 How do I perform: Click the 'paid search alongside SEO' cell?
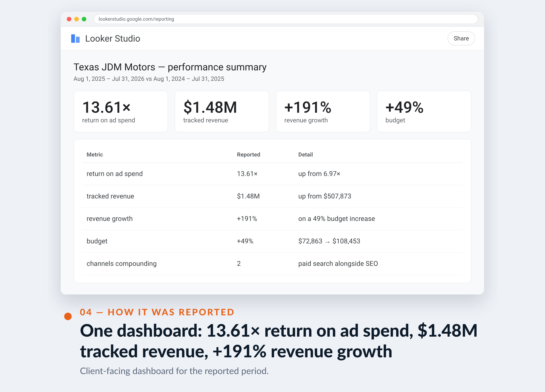click(338, 264)
